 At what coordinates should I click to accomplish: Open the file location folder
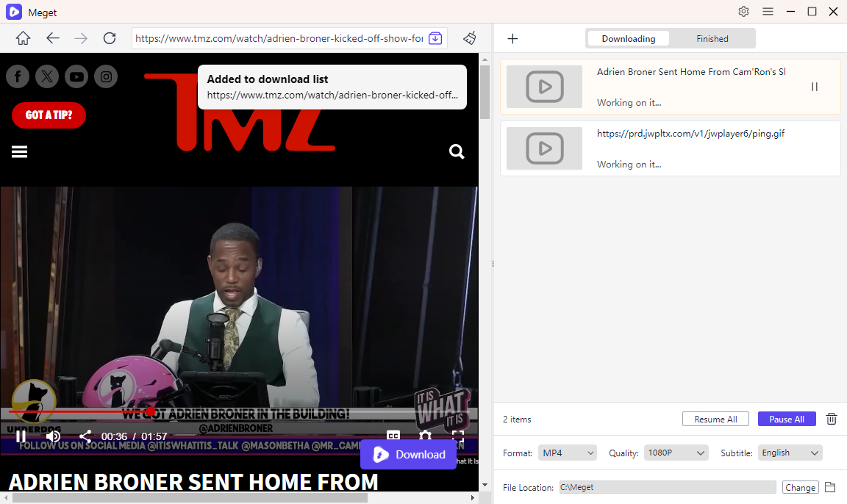click(x=830, y=487)
